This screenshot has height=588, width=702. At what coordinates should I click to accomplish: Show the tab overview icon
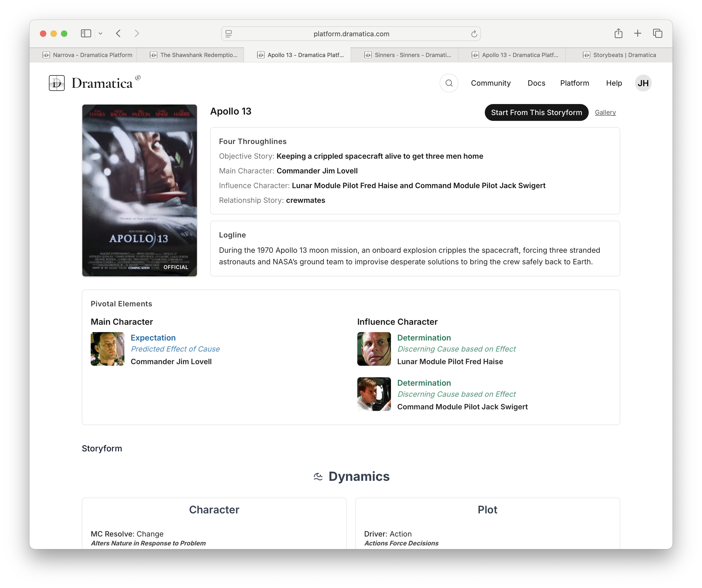point(657,33)
